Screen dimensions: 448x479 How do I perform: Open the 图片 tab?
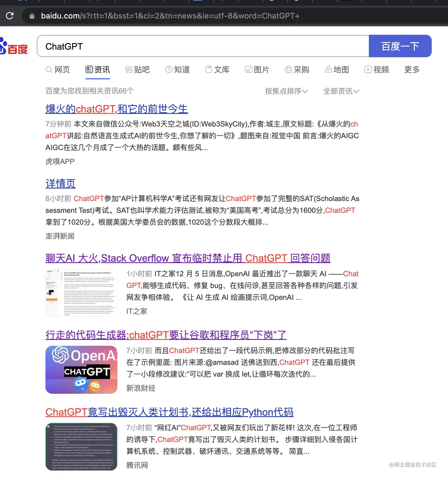click(x=257, y=70)
